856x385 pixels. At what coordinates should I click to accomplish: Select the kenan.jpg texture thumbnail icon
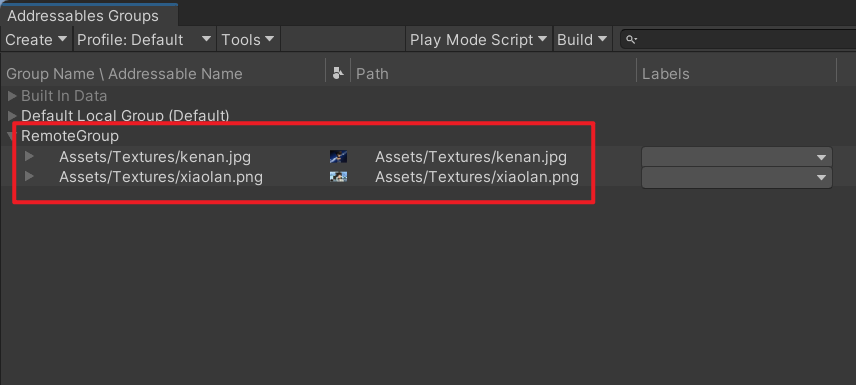[338, 157]
